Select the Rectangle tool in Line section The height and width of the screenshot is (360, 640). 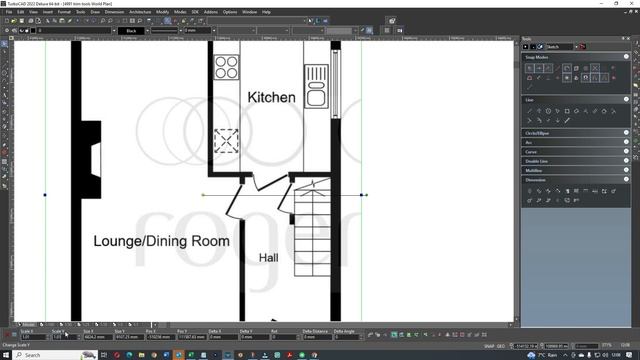coord(567,111)
